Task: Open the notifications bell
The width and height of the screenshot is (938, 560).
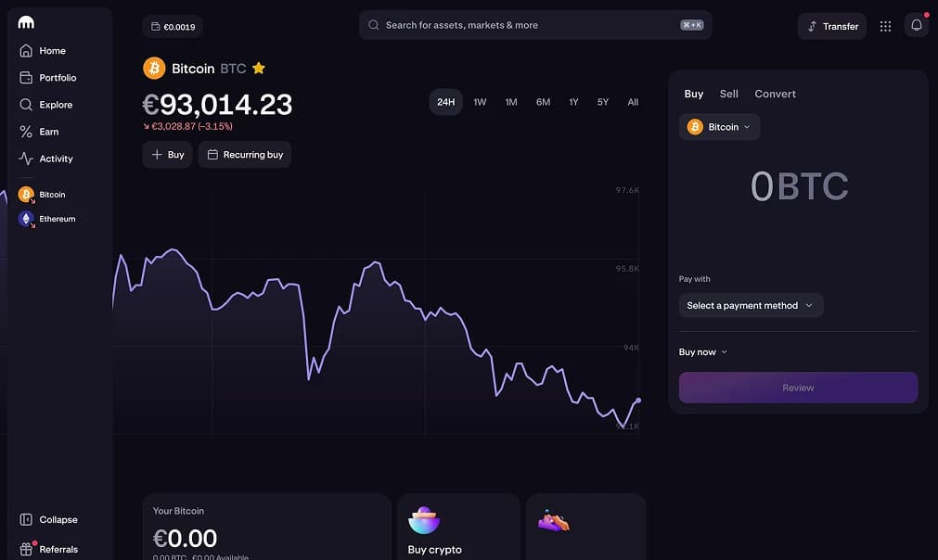Action: (x=916, y=26)
